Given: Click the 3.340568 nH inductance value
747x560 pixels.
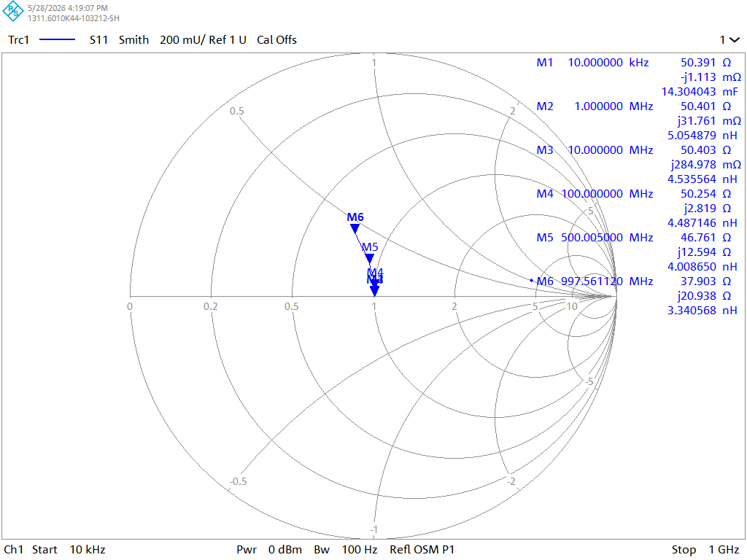Looking at the screenshot, I should (x=703, y=311).
